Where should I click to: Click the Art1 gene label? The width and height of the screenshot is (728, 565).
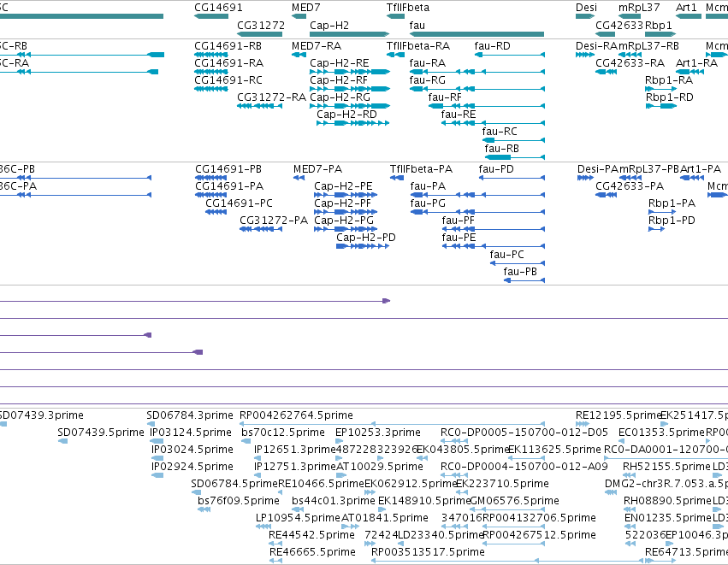[686, 8]
